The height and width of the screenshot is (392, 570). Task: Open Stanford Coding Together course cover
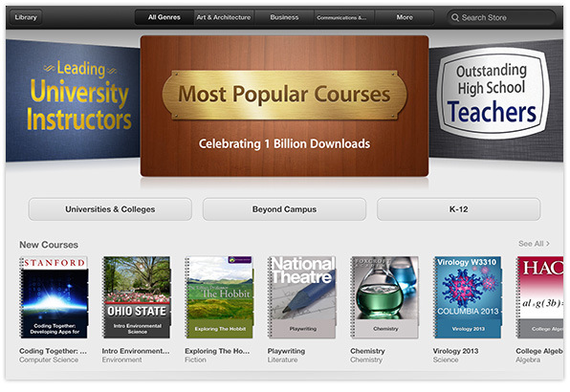[x=54, y=297]
